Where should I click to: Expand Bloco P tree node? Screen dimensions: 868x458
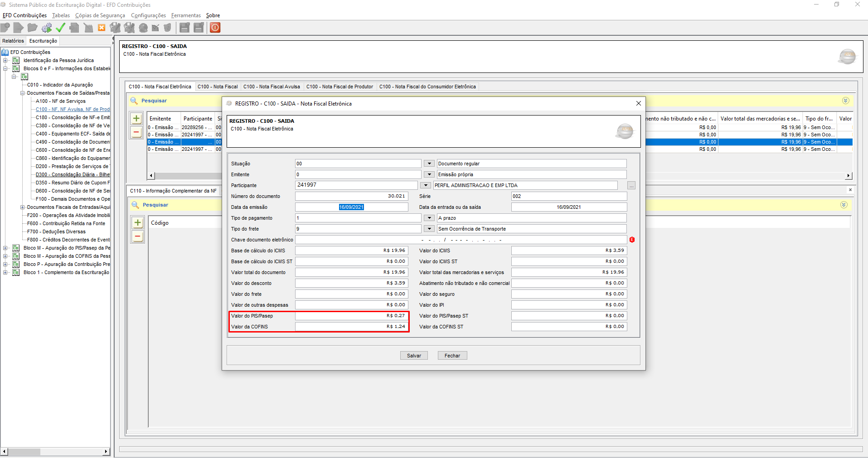5,264
